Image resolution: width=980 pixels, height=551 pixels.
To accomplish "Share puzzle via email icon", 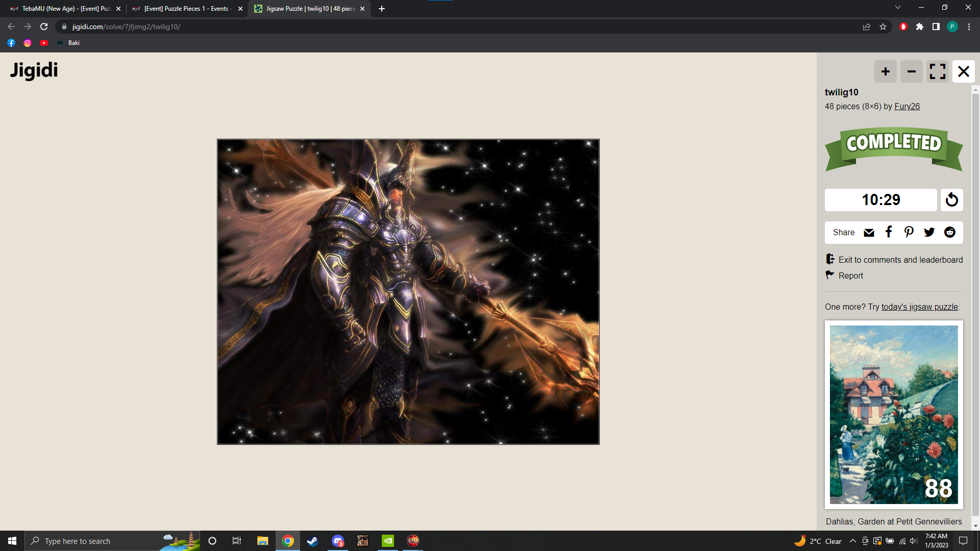I will click(869, 233).
